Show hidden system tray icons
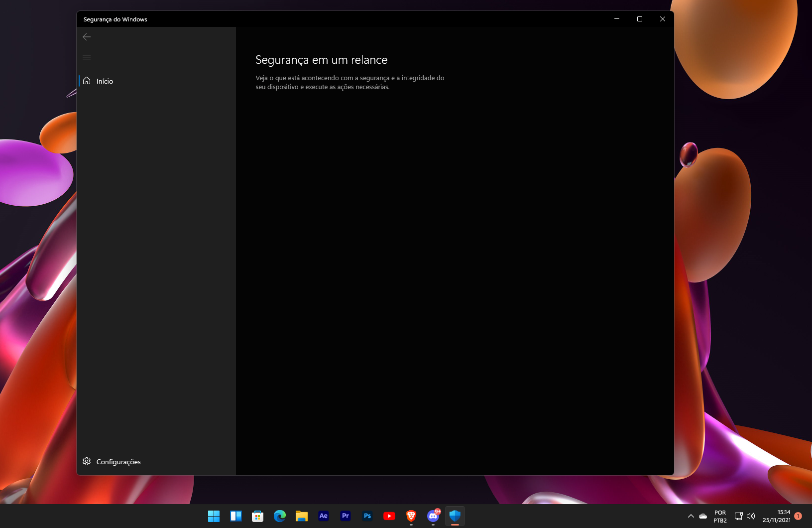The image size is (812, 528). coord(691,516)
